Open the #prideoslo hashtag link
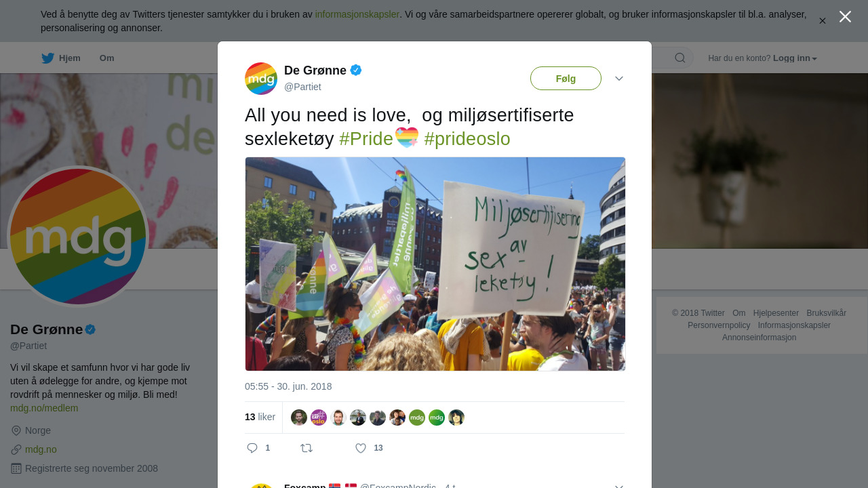This screenshot has height=488, width=868. [467, 139]
